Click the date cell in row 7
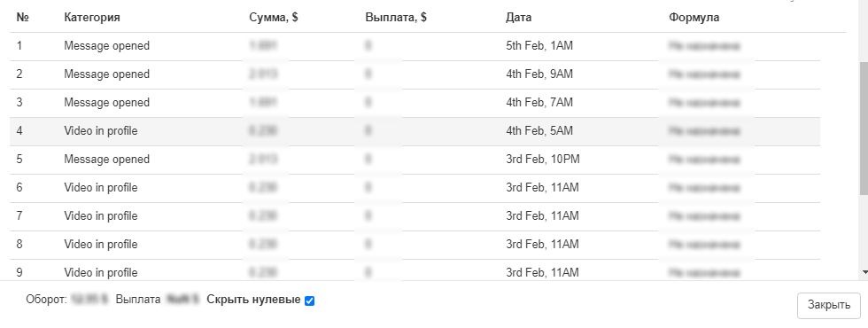The image size is (868, 328). [542, 216]
